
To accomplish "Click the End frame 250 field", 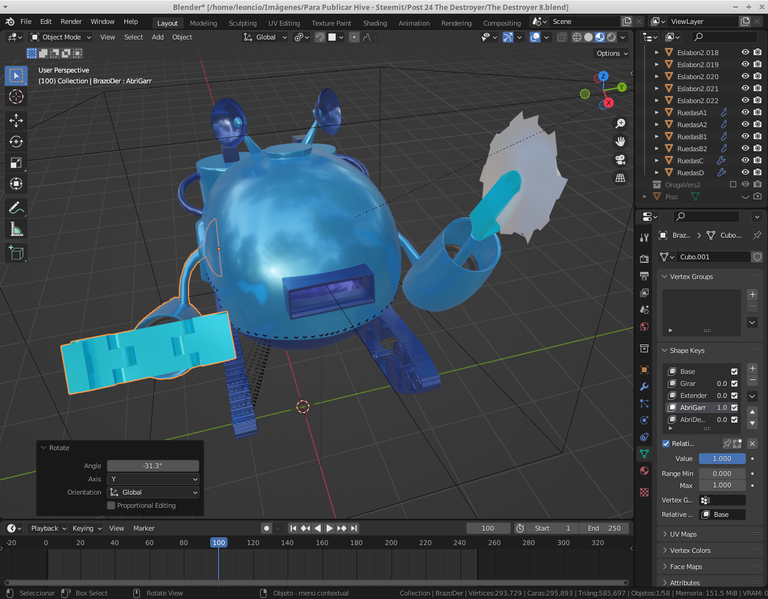I will click(x=604, y=528).
